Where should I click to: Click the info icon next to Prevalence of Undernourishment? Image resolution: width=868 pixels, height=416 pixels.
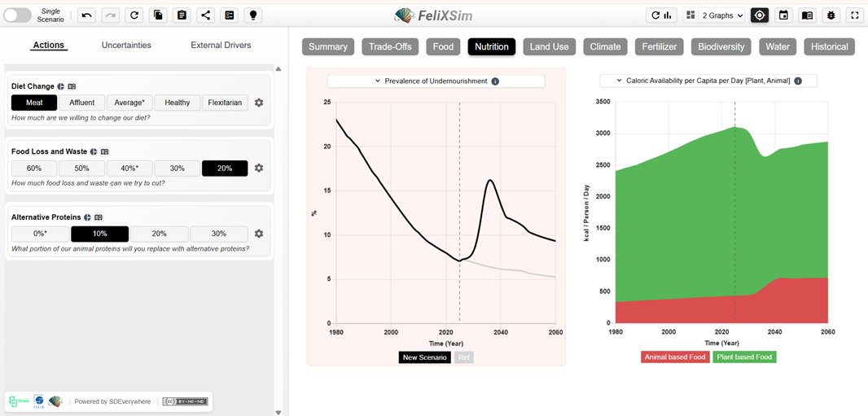(x=495, y=81)
